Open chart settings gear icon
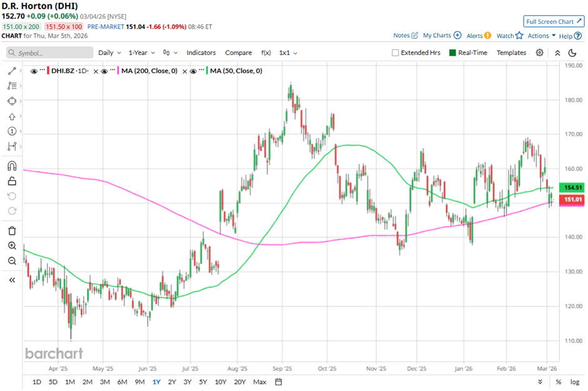The width and height of the screenshot is (588, 391). pos(539,53)
